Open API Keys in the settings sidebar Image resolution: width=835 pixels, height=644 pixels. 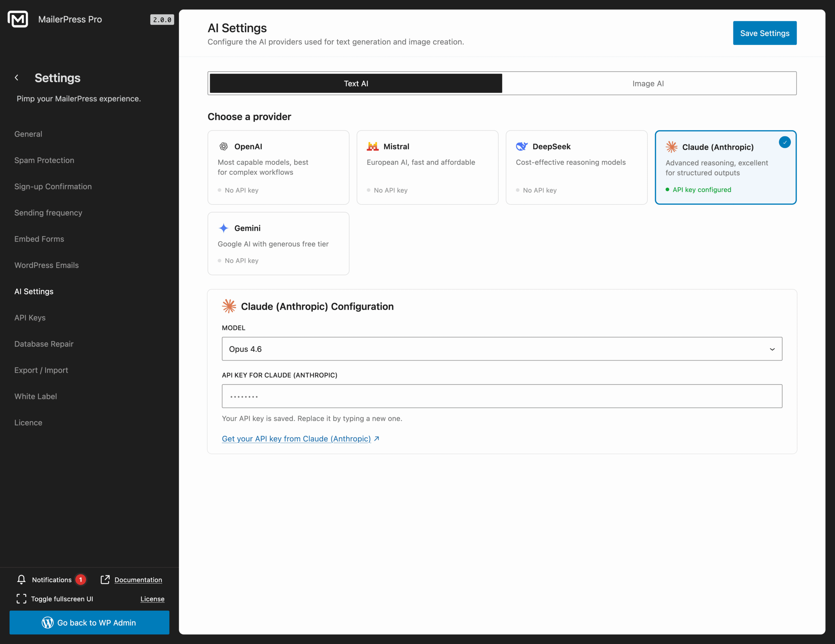(x=30, y=318)
